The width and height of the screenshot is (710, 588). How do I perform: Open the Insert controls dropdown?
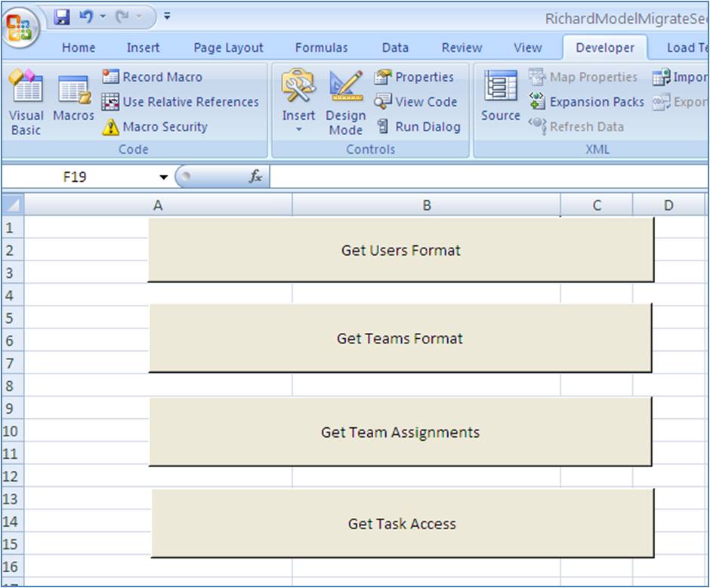click(x=298, y=103)
